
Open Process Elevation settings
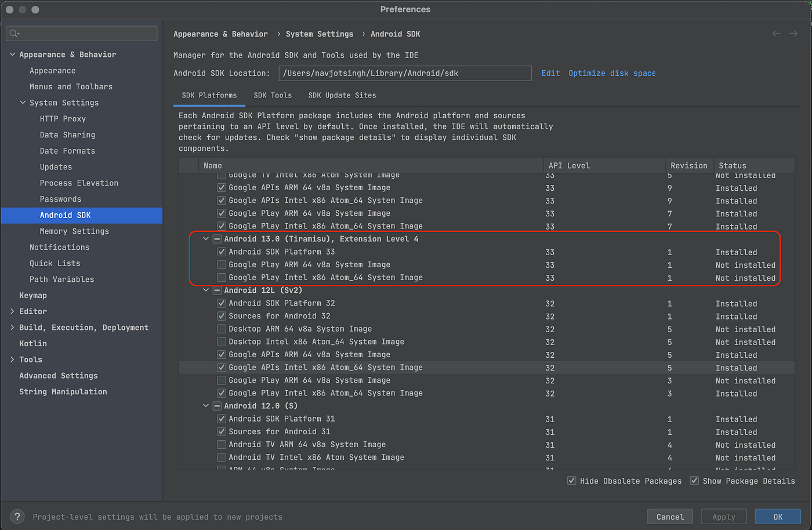tap(79, 183)
